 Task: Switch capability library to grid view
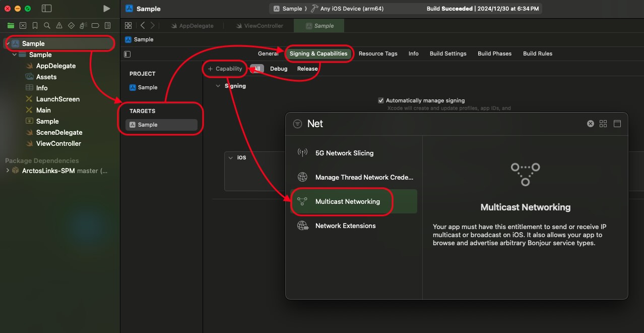(603, 124)
